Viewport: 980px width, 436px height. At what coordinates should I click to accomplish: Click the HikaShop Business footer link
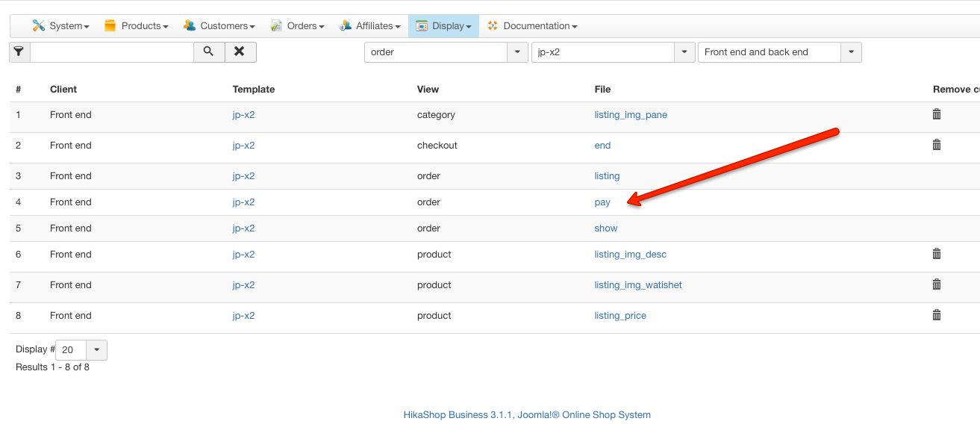tap(526, 415)
